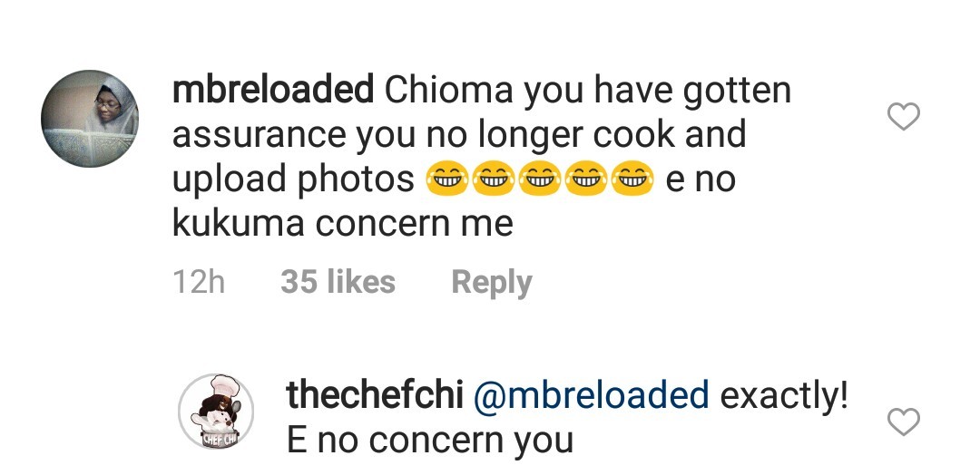Click the word "exactly!" in the reply
The image size is (980, 475).
[784, 396]
